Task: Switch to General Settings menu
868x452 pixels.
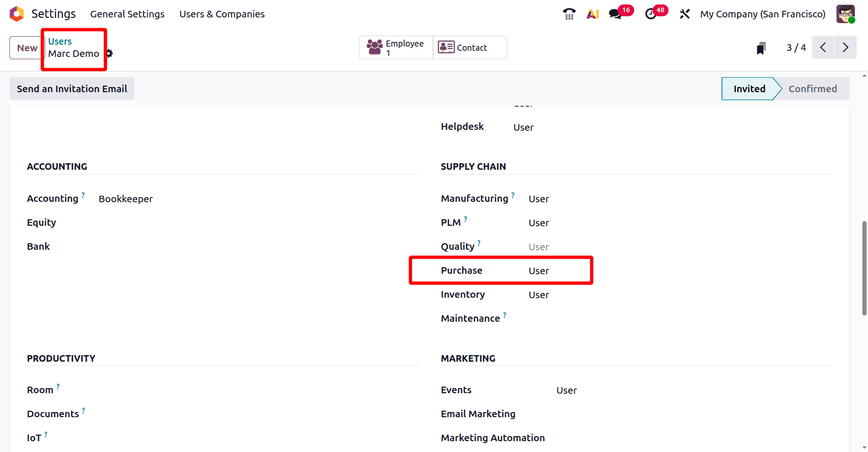Action: (x=127, y=14)
